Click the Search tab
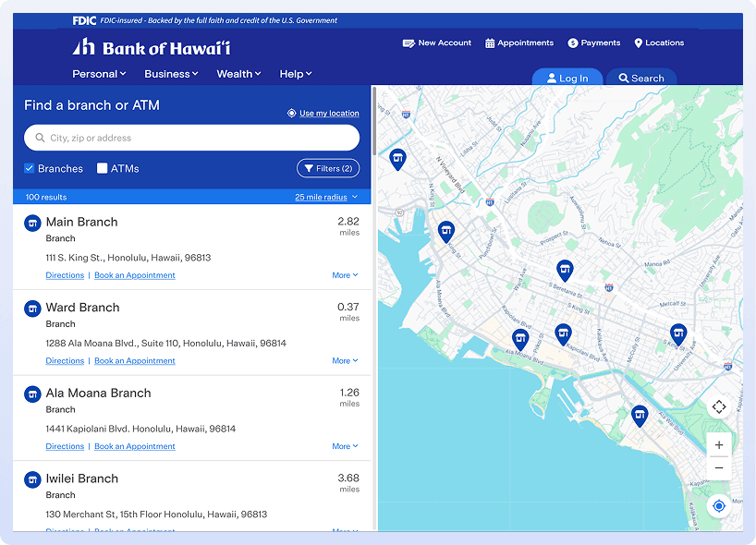 pos(641,78)
